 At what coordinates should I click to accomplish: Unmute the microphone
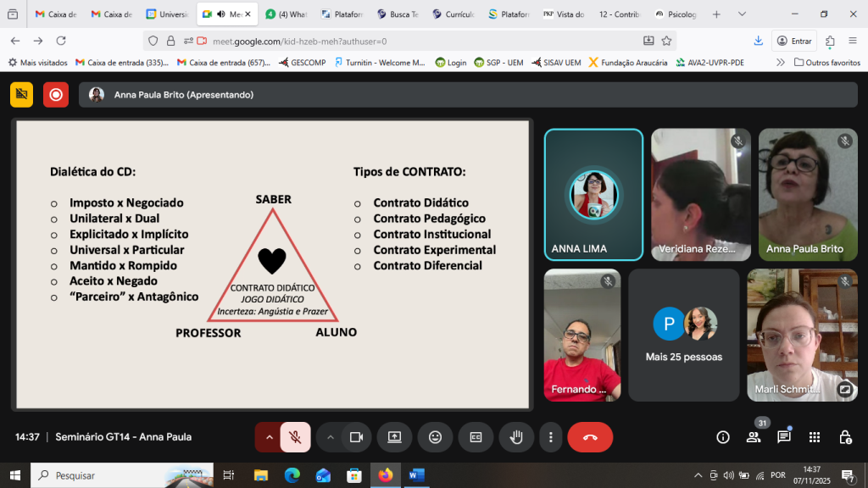click(295, 437)
